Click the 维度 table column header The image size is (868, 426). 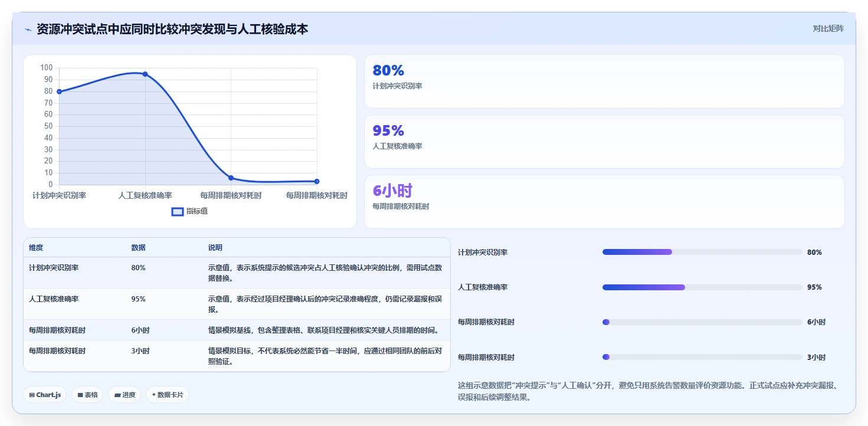[36, 248]
